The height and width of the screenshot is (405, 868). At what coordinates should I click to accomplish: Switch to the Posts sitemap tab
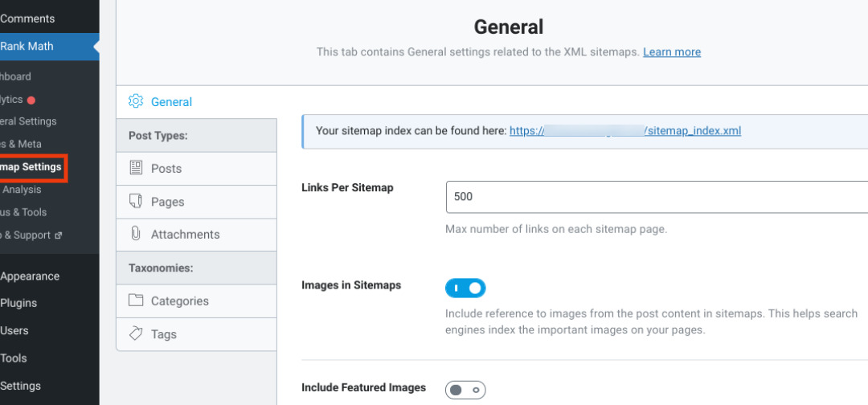[x=166, y=168]
